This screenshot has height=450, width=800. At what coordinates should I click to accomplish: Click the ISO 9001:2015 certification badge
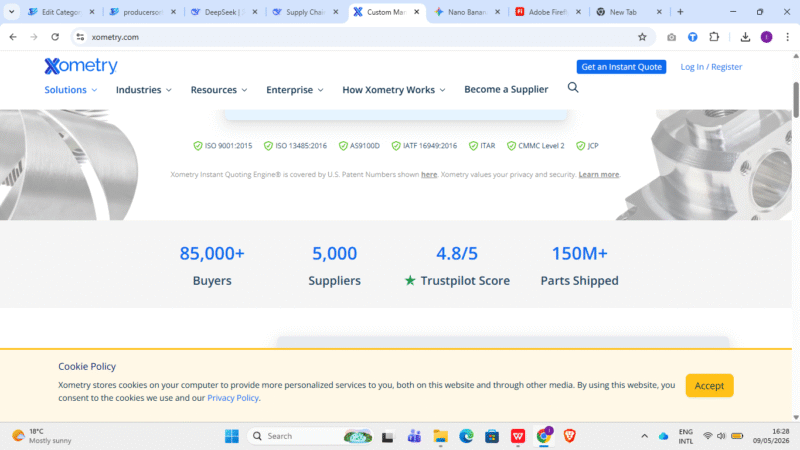(222, 146)
